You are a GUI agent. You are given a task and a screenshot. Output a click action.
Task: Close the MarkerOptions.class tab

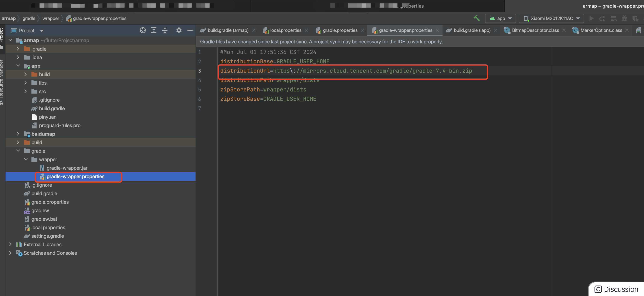(627, 30)
